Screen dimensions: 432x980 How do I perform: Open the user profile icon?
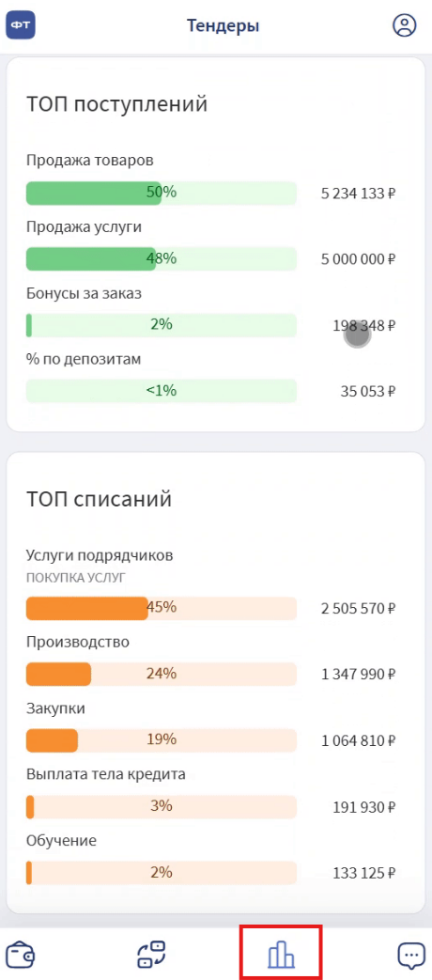[x=404, y=25]
